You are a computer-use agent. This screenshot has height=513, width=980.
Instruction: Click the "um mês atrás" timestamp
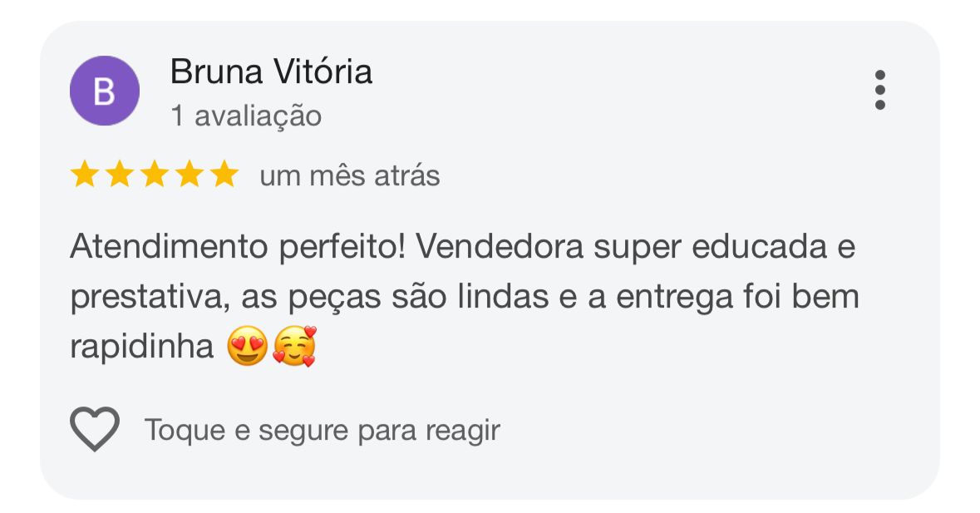(x=349, y=176)
